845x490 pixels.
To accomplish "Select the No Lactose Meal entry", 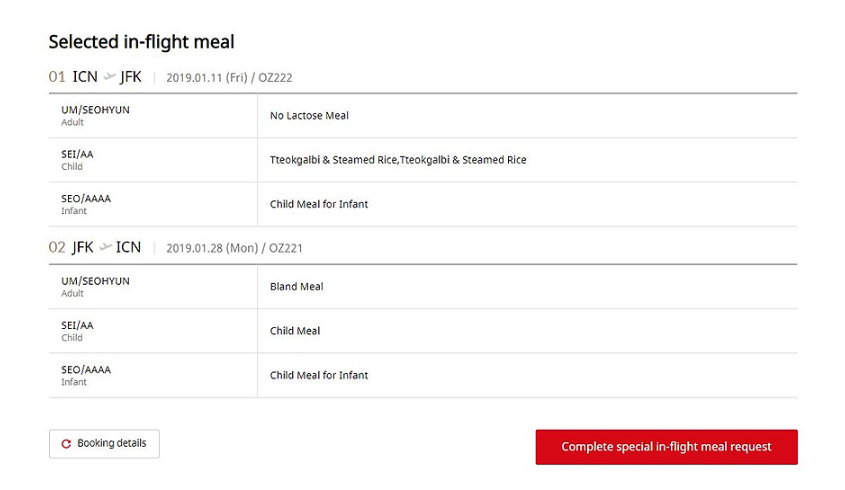I will click(x=309, y=116).
